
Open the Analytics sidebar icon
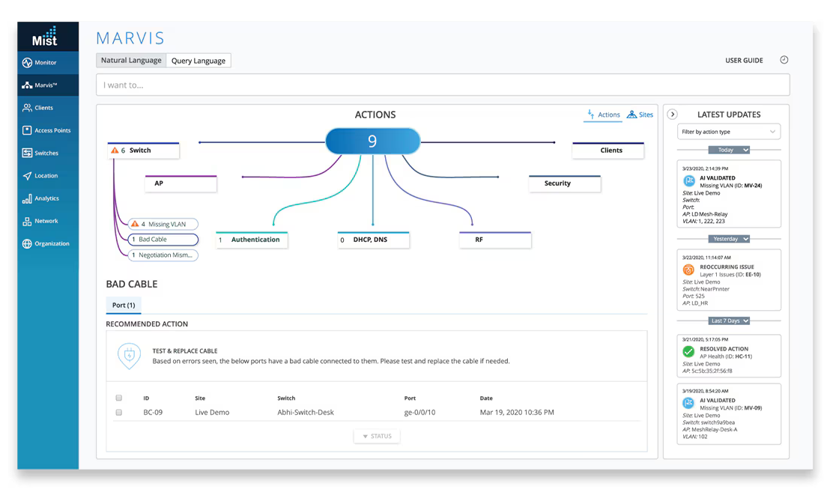[27, 198]
